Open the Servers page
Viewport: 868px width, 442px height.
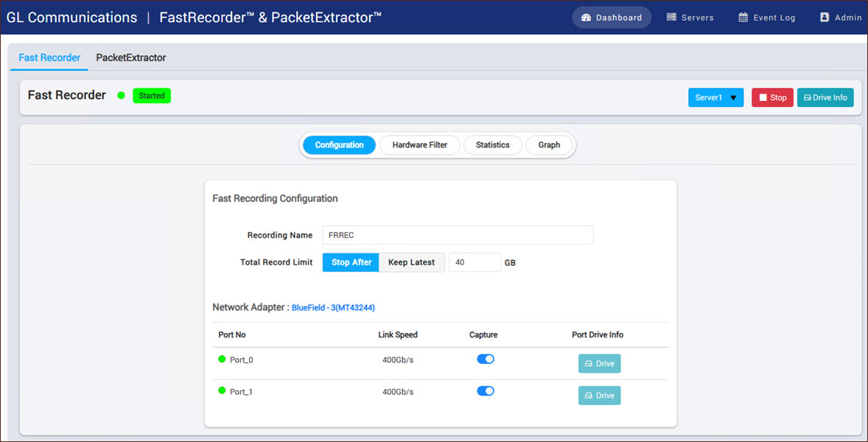pyautogui.click(x=690, y=18)
